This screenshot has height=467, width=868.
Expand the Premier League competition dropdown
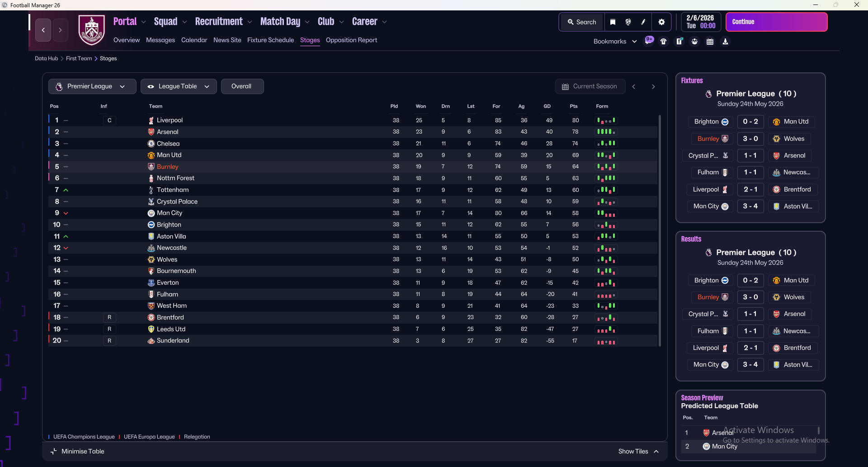(92, 86)
